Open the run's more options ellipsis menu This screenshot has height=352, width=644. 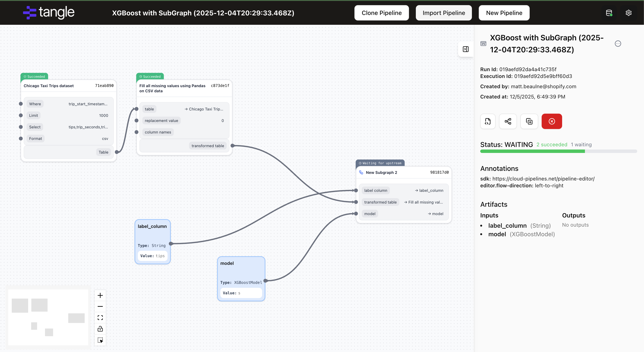(618, 44)
